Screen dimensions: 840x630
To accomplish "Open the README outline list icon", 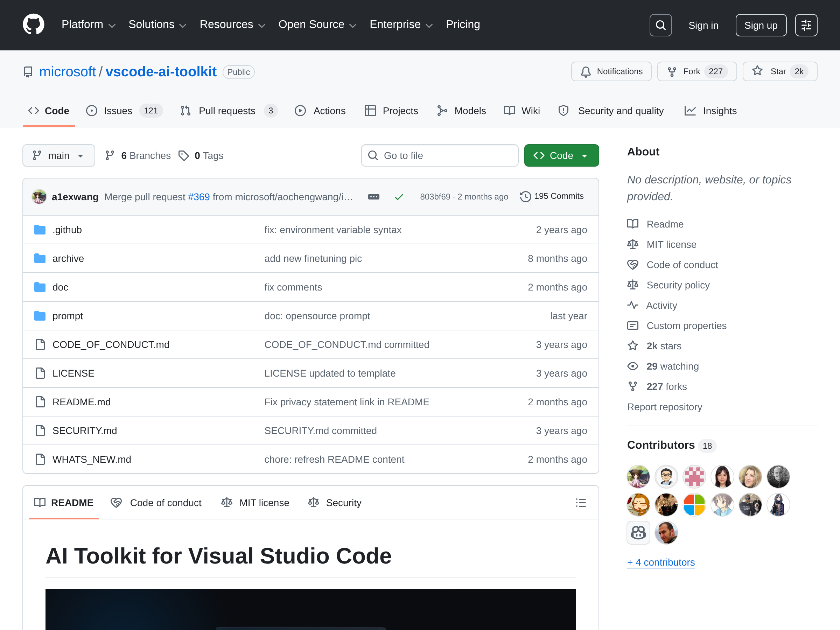I will coord(581,502).
